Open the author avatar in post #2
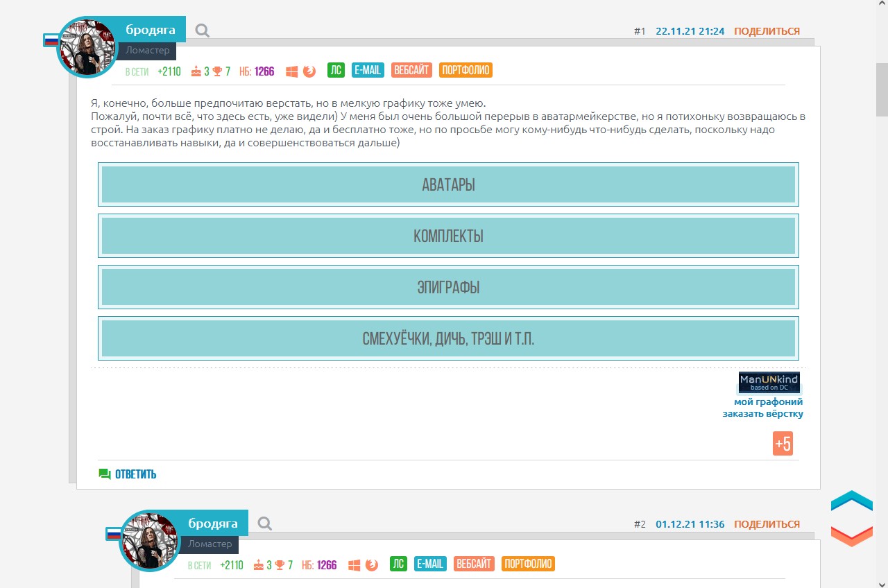Image resolution: width=888 pixels, height=588 pixels. [x=150, y=541]
